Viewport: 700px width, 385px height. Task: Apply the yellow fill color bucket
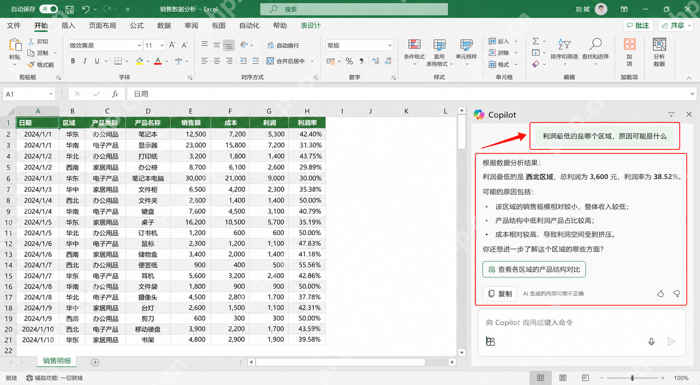pos(139,61)
